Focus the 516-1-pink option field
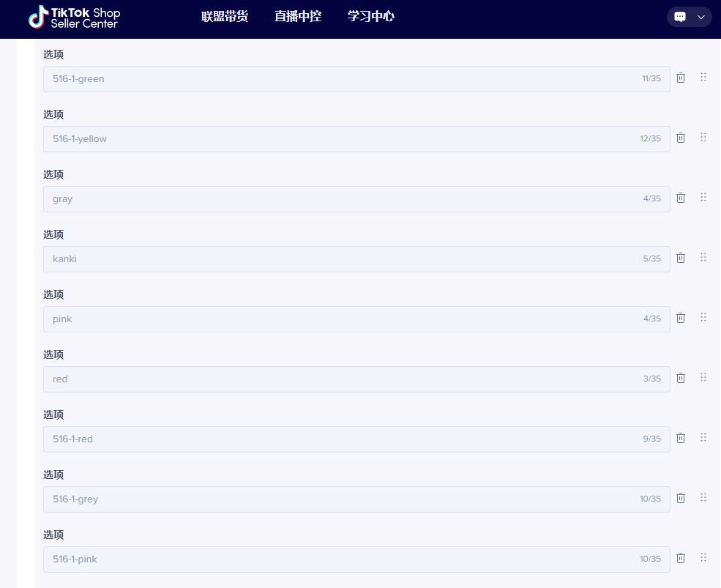 tap(356, 559)
